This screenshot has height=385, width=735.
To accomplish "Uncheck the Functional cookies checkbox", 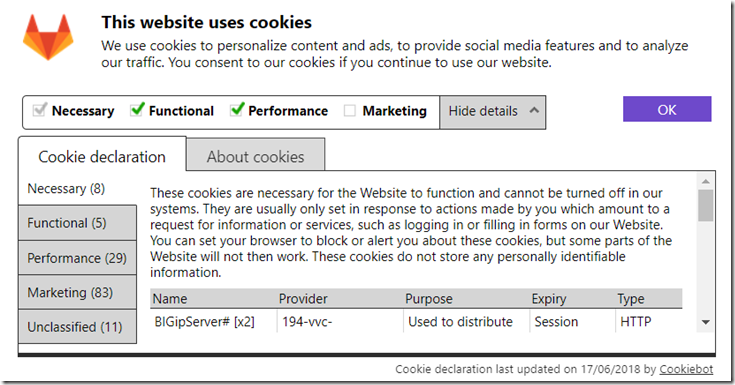I will point(137,110).
